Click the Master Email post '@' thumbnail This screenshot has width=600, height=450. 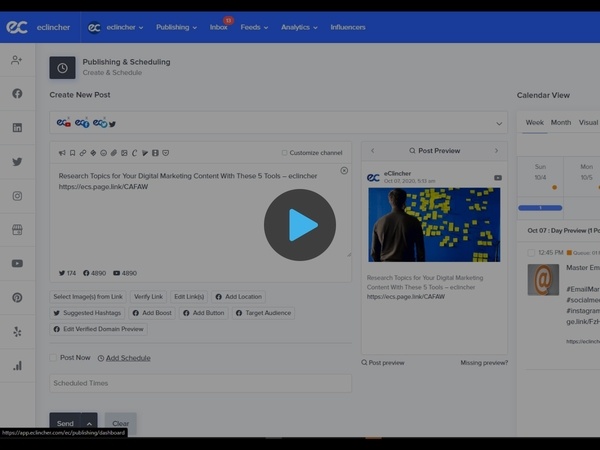[543, 279]
